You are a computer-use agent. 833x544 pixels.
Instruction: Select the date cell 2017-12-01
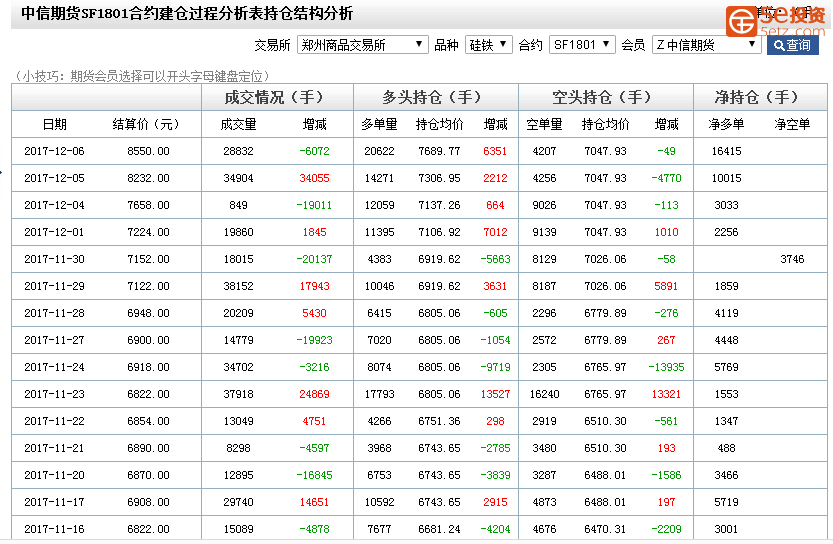(54, 232)
